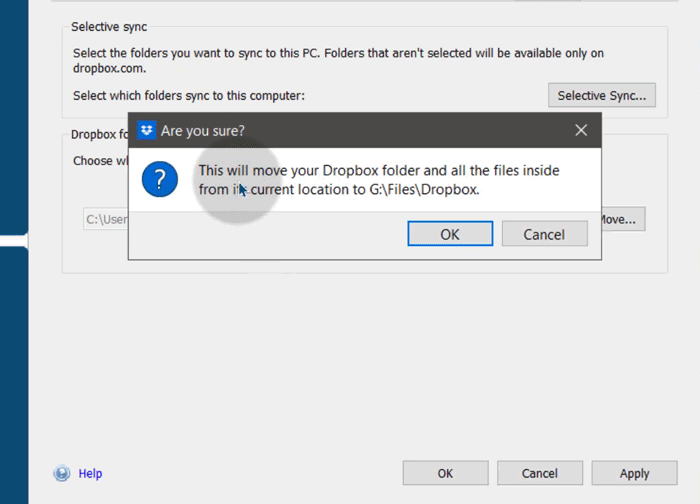Click the Dropbox logo in the dialog title bar
Viewport: 700px width, 504px height.
click(x=146, y=130)
